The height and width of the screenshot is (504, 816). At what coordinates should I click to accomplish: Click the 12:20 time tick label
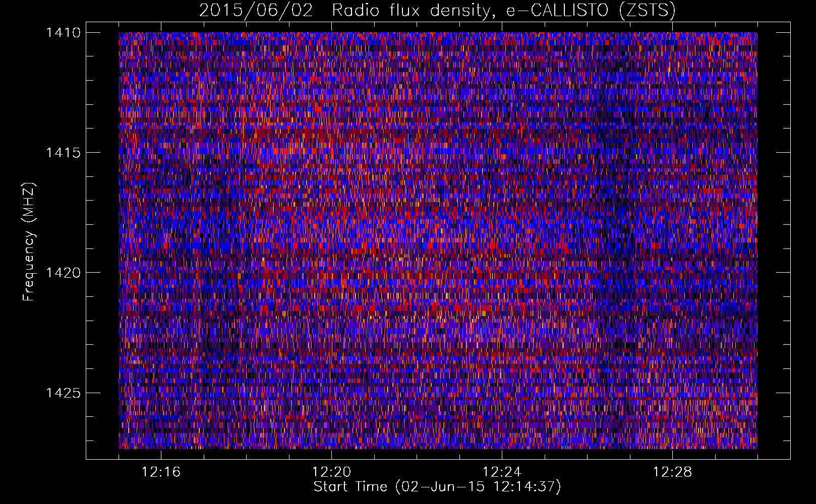331,472
